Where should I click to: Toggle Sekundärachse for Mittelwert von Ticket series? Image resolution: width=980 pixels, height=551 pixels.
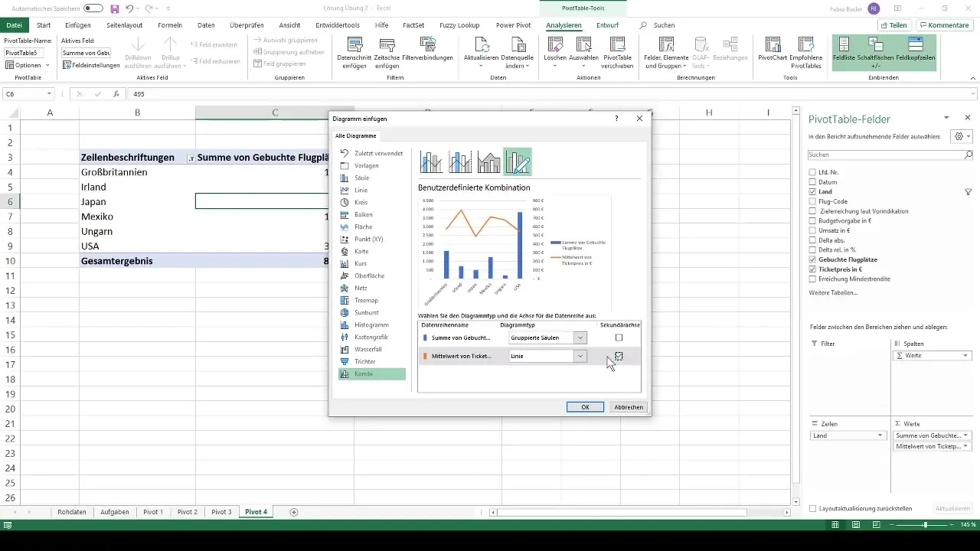tap(619, 356)
